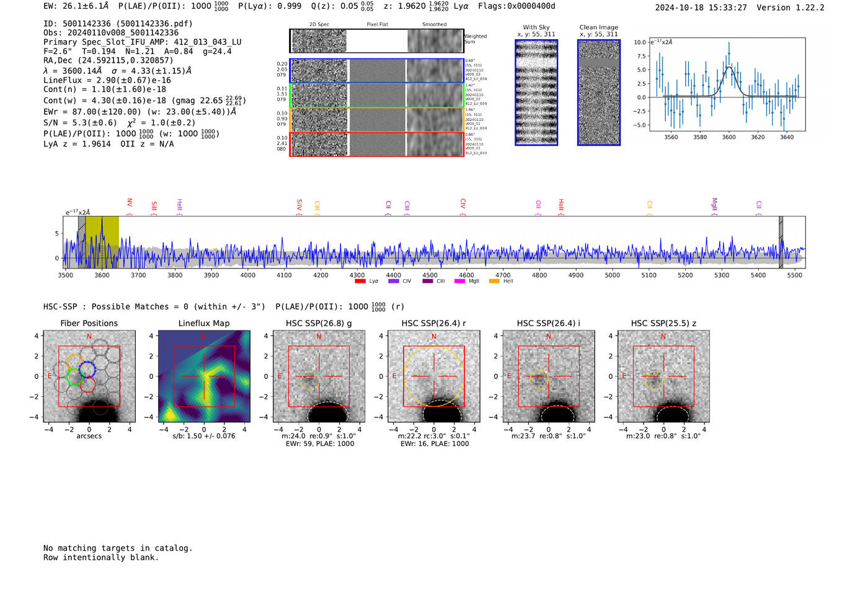Viewport: 868px width, 591px height.
Task: Click the RA,Dec coordinates line
Action: (x=108, y=60)
